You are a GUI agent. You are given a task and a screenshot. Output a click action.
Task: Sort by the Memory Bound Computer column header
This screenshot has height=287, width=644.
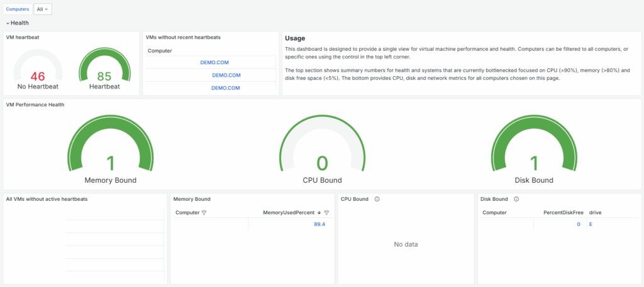click(x=187, y=213)
